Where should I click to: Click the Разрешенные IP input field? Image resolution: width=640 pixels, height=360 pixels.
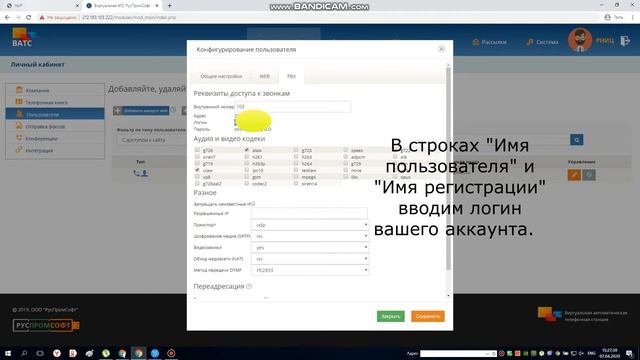click(309, 213)
